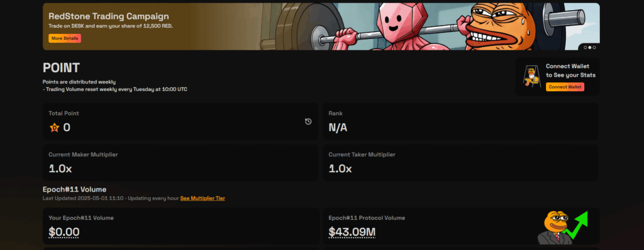Click the $0.00 Your Epoch#11 Volume value

[x=64, y=232]
